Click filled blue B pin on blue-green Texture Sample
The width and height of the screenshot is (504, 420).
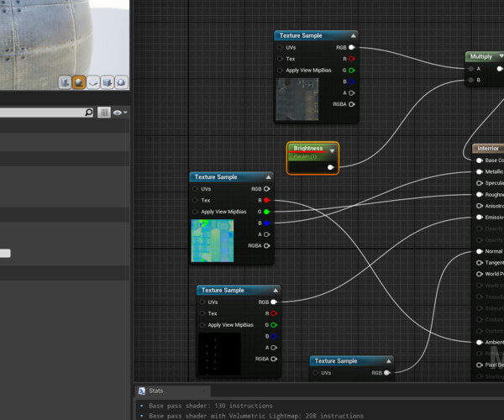(266, 223)
